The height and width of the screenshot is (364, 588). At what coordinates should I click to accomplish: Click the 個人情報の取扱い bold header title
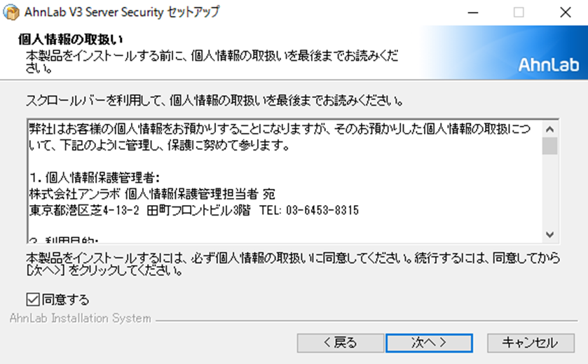[71, 39]
